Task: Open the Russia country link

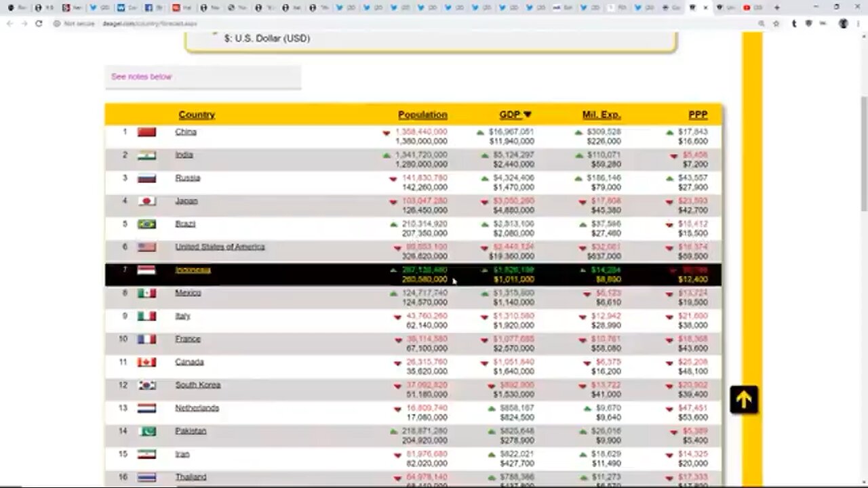Action: point(187,178)
